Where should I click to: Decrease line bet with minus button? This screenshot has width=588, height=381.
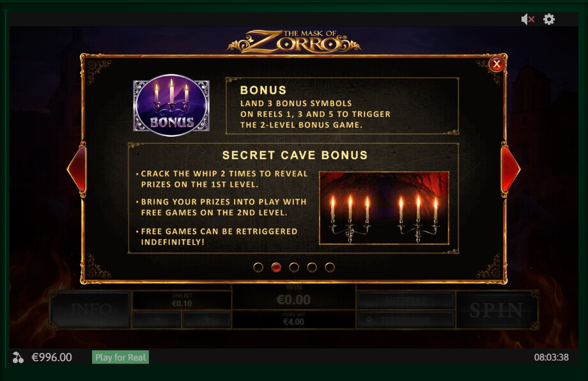click(x=157, y=320)
